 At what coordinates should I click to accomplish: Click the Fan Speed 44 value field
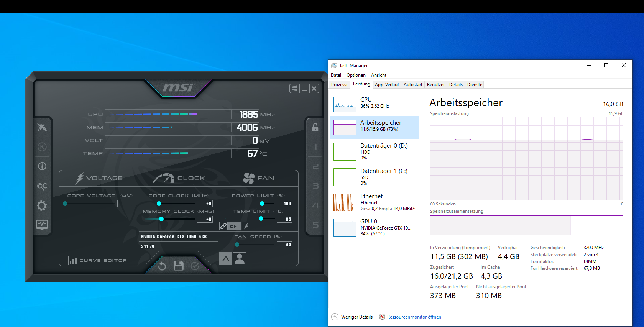pyautogui.click(x=284, y=245)
